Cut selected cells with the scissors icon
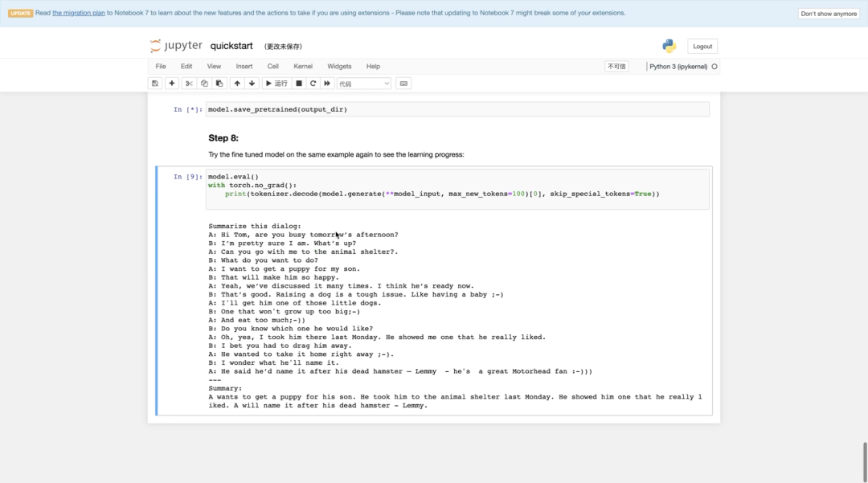 coord(189,84)
